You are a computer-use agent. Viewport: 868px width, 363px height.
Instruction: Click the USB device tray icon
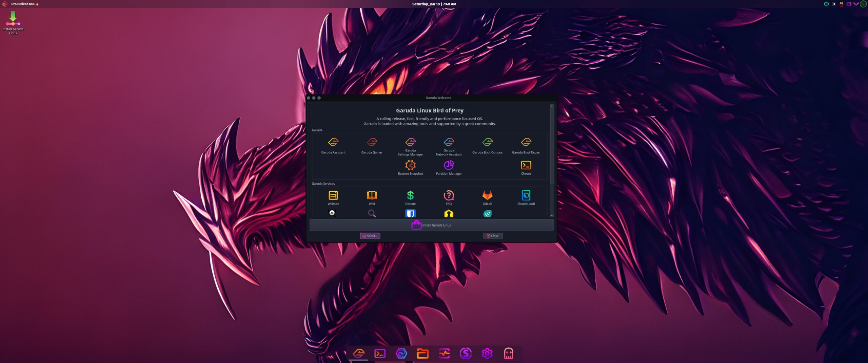(841, 4)
